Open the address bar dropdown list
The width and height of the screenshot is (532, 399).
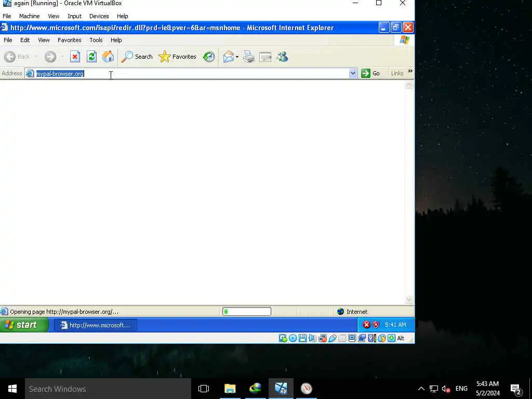[x=353, y=73]
